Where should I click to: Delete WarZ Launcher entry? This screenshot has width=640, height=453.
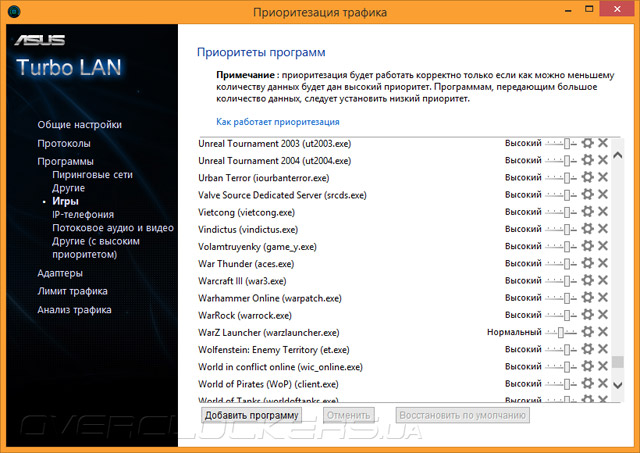603,332
